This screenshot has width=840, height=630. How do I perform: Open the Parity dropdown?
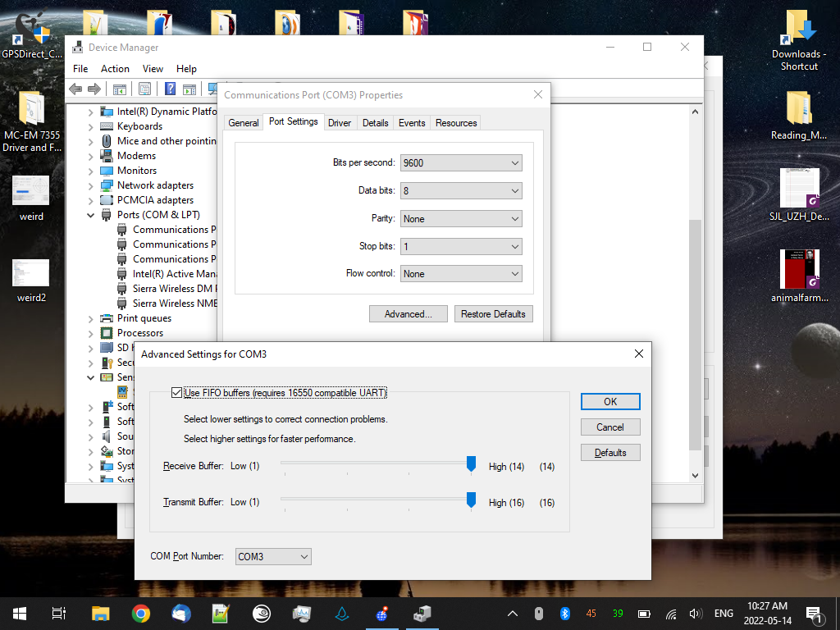[461, 218]
